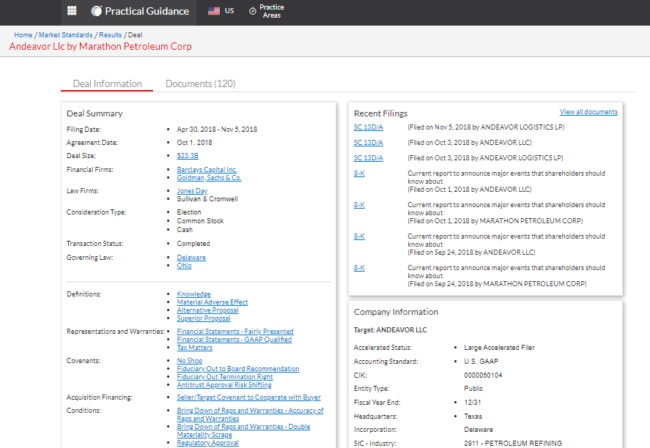Select the Texas headquarters value

pyautogui.click(x=473, y=416)
